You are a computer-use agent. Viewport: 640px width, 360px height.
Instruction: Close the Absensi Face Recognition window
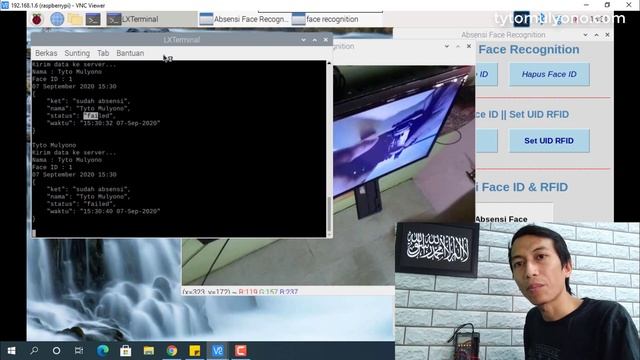pyautogui.click(x=607, y=35)
